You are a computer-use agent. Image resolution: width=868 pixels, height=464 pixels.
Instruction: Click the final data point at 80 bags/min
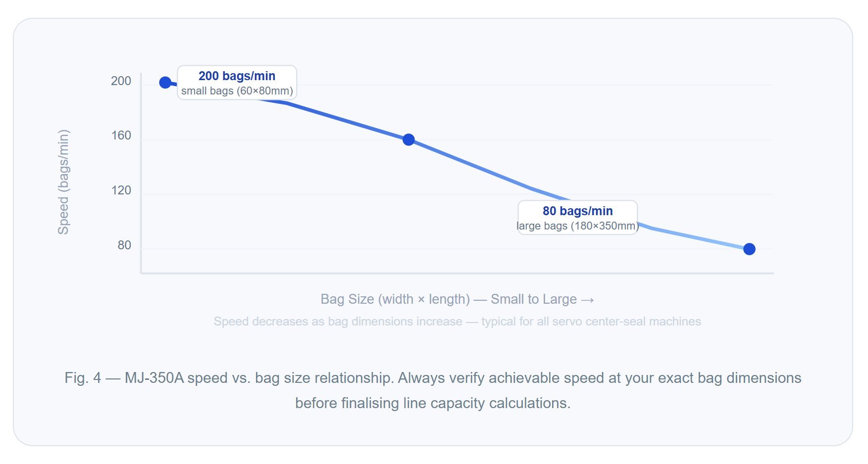coord(749,249)
